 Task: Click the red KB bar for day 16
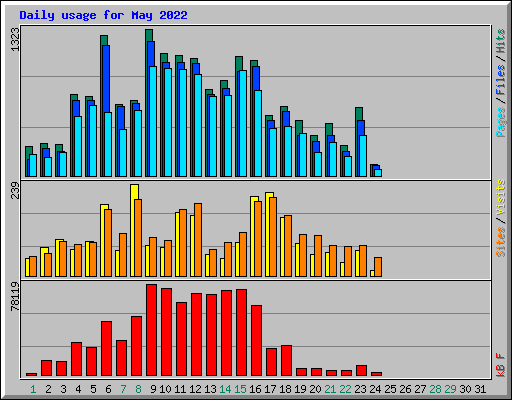pyautogui.click(x=256, y=340)
